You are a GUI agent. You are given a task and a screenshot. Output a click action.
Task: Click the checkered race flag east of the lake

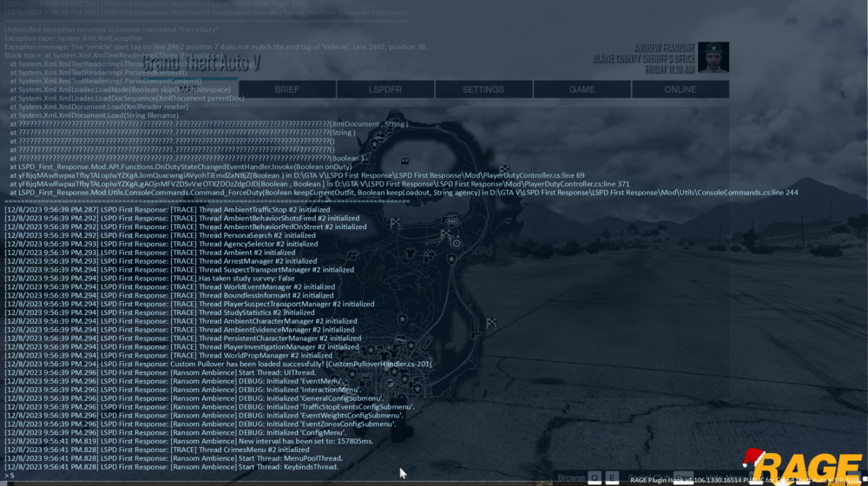503,169
